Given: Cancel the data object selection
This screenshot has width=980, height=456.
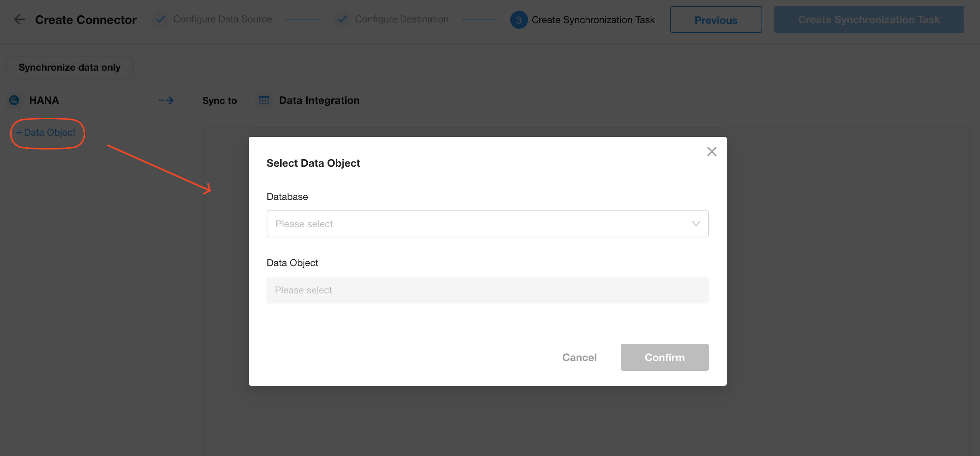Looking at the screenshot, I should click(x=579, y=357).
